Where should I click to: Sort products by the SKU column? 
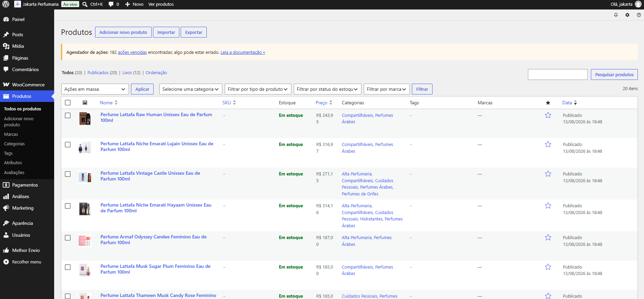click(229, 103)
